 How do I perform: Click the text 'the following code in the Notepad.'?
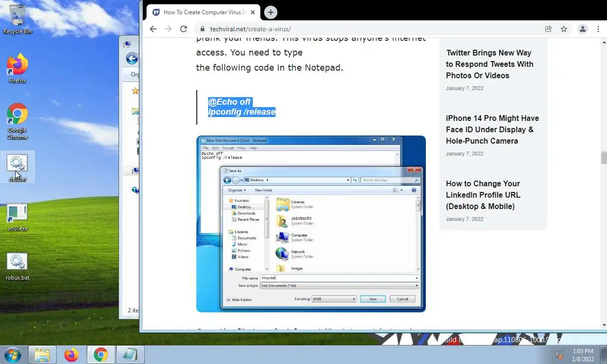[269, 67]
